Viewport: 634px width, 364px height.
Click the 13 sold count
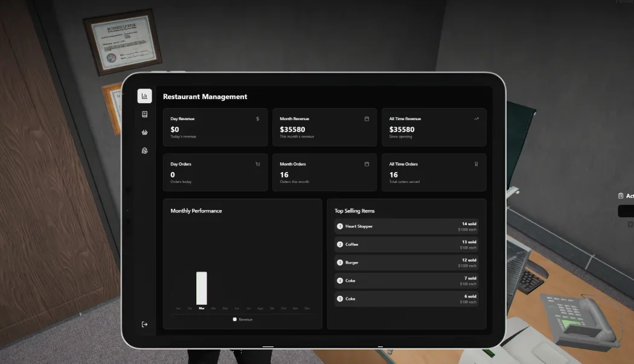(x=469, y=242)
